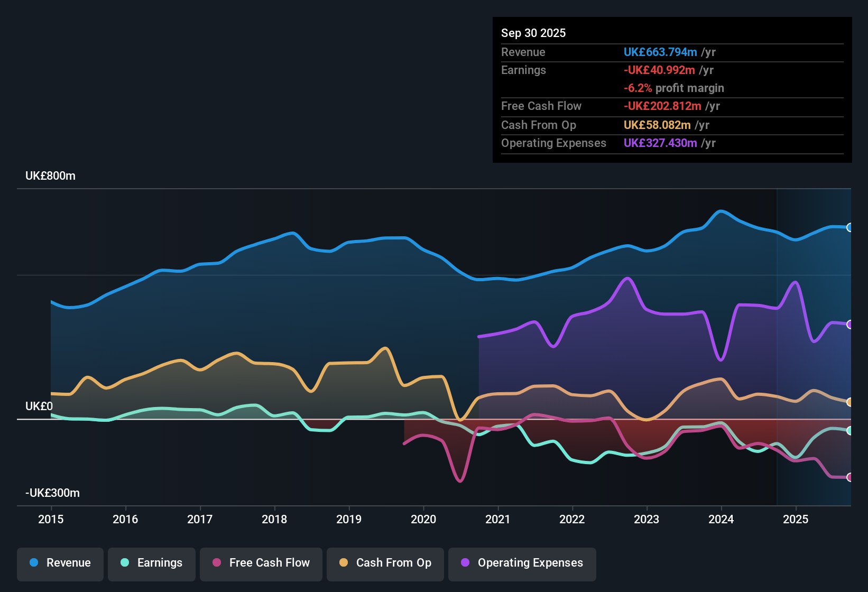Click the UK£663.794m revenue value
868x592 pixels.
(660, 52)
